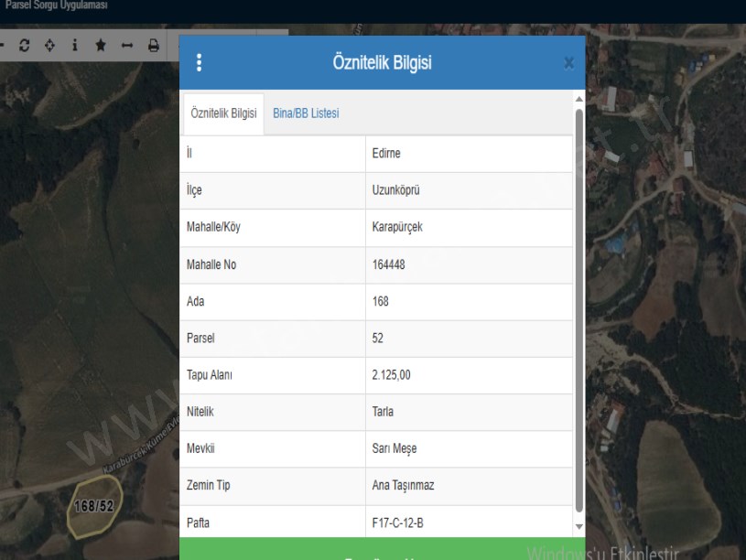Click the info (i) tool icon
The height and width of the screenshot is (560, 746).
pyautogui.click(x=73, y=46)
